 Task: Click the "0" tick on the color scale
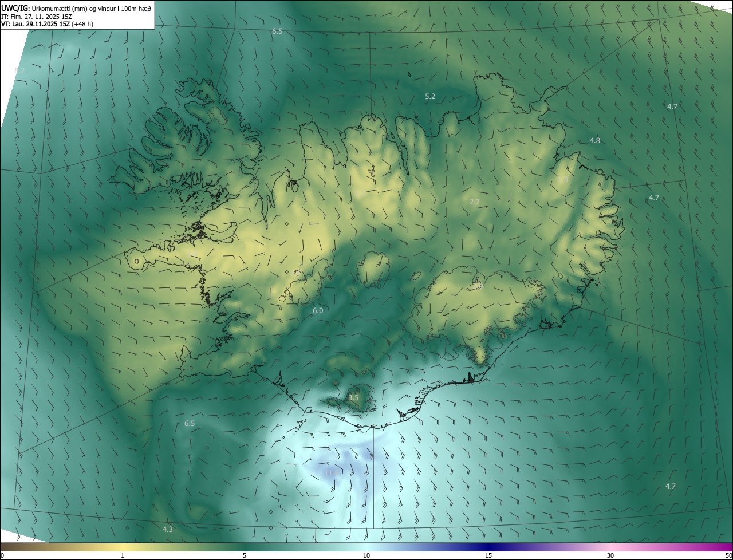tap(2, 555)
